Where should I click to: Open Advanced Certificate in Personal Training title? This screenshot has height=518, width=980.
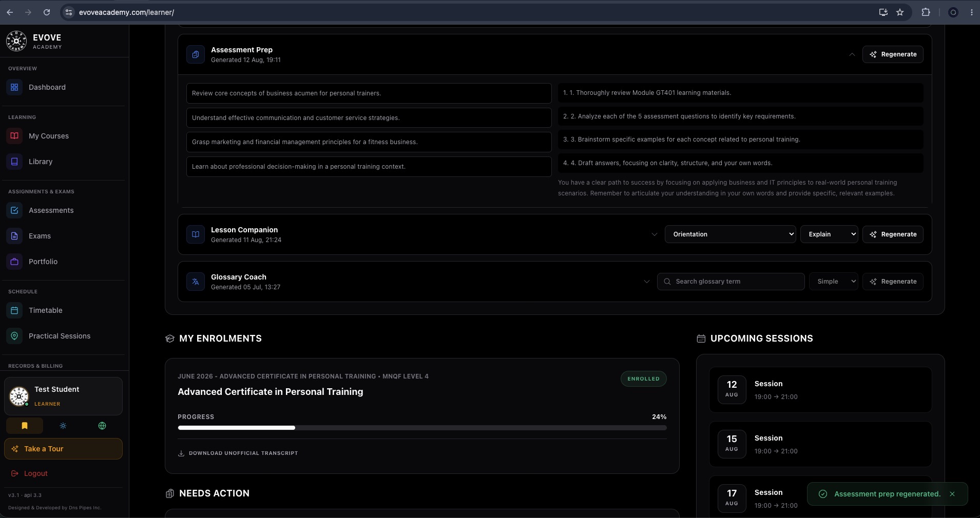point(270,392)
